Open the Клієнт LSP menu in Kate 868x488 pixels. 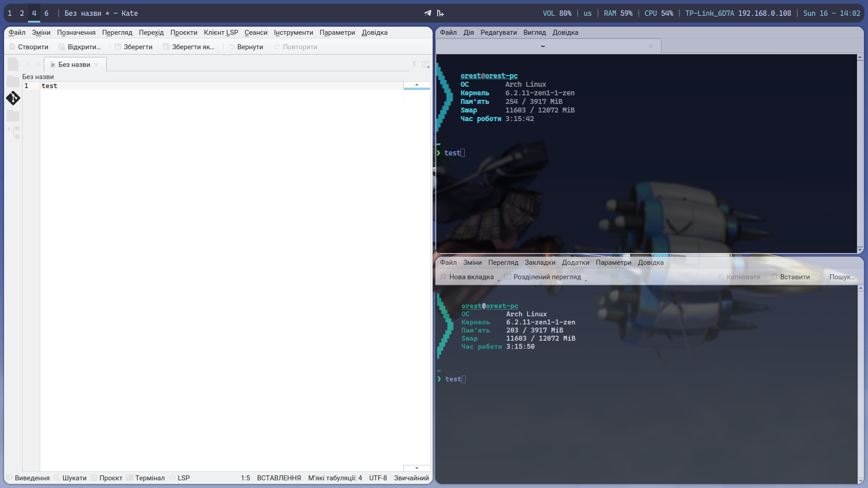tap(221, 32)
